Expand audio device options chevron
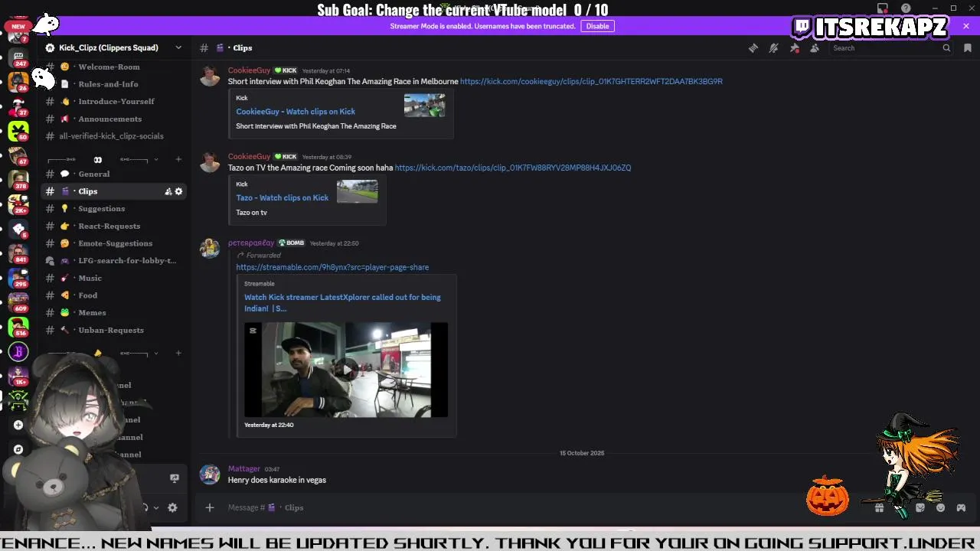Viewport: 980px width, 551px height. pos(156,507)
